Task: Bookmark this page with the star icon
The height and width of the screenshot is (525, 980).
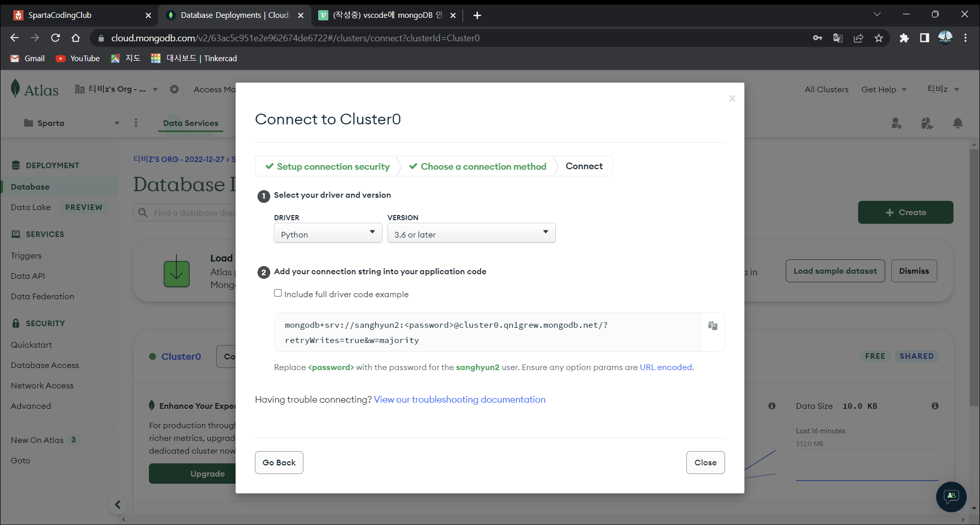Action: pyautogui.click(x=879, y=38)
